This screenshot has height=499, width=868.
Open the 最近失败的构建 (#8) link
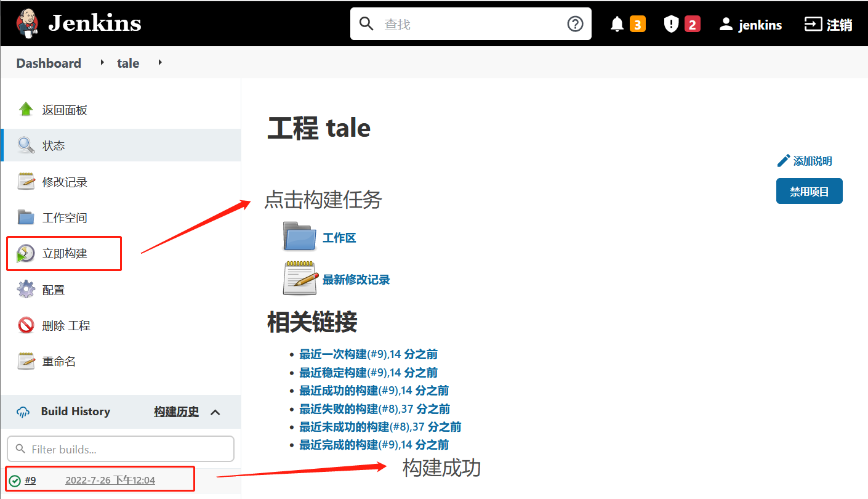[x=374, y=408]
